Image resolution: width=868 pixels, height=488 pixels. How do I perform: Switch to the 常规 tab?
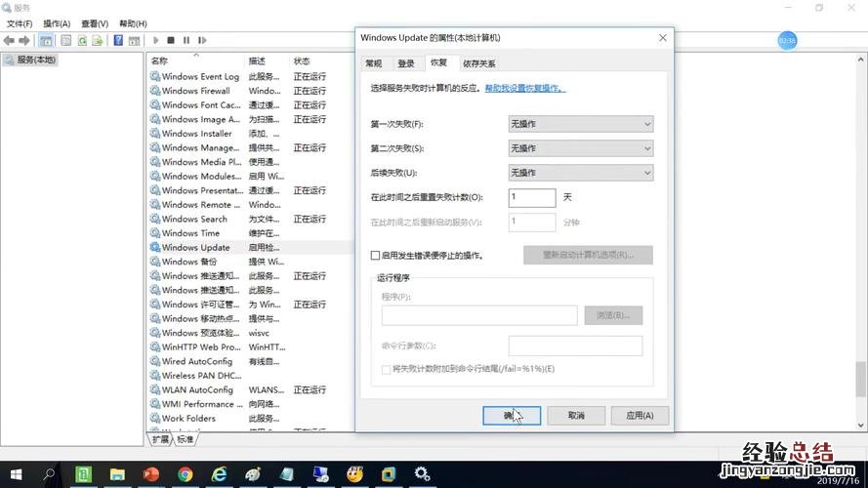point(373,63)
